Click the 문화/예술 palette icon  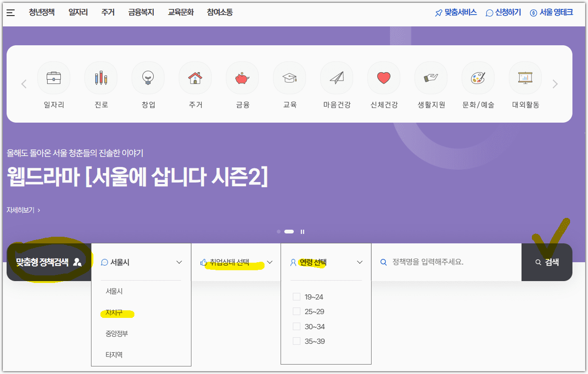tap(478, 77)
